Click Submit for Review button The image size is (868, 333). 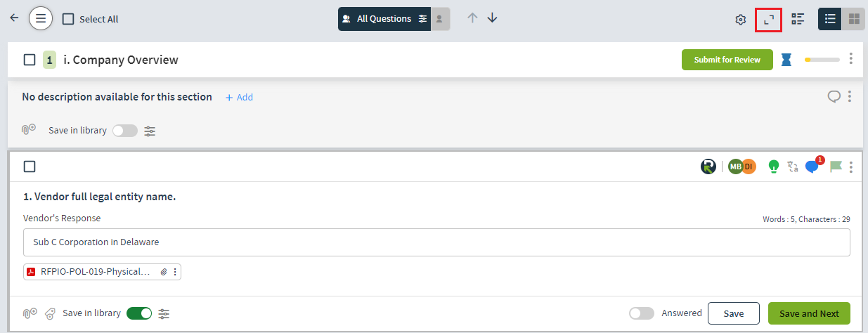[727, 60]
